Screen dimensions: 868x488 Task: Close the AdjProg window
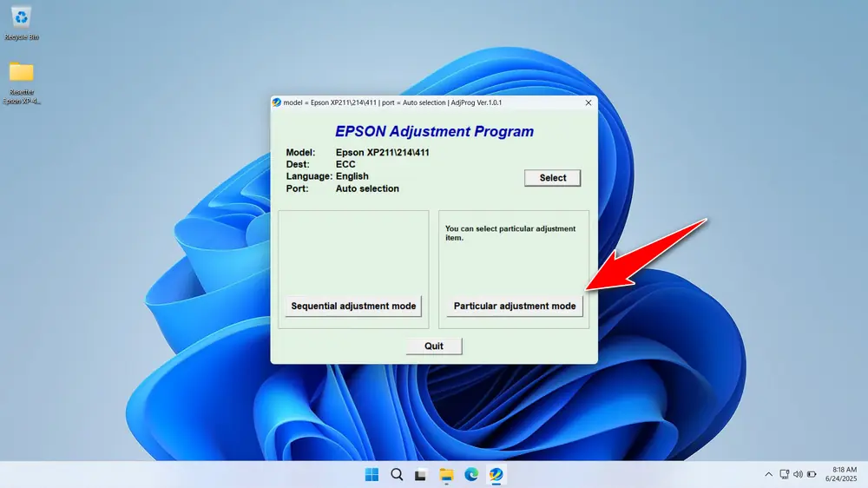tap(589, 102)
